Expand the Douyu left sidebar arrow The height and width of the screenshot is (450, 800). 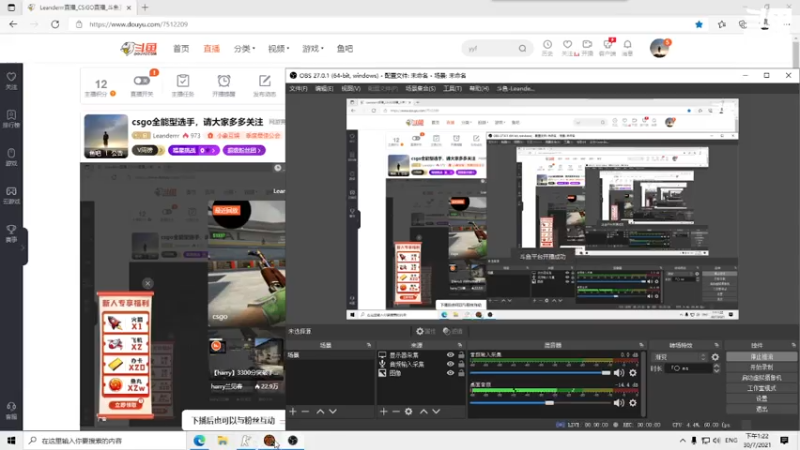22,247
